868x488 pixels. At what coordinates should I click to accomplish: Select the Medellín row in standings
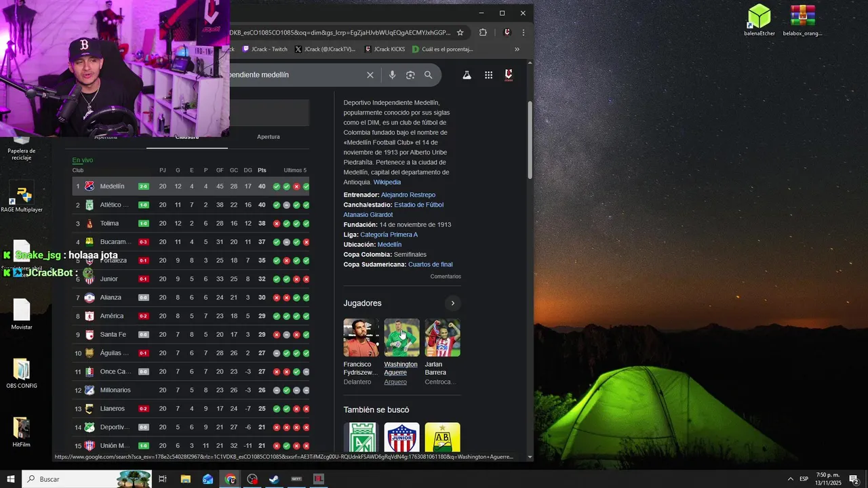191,186
